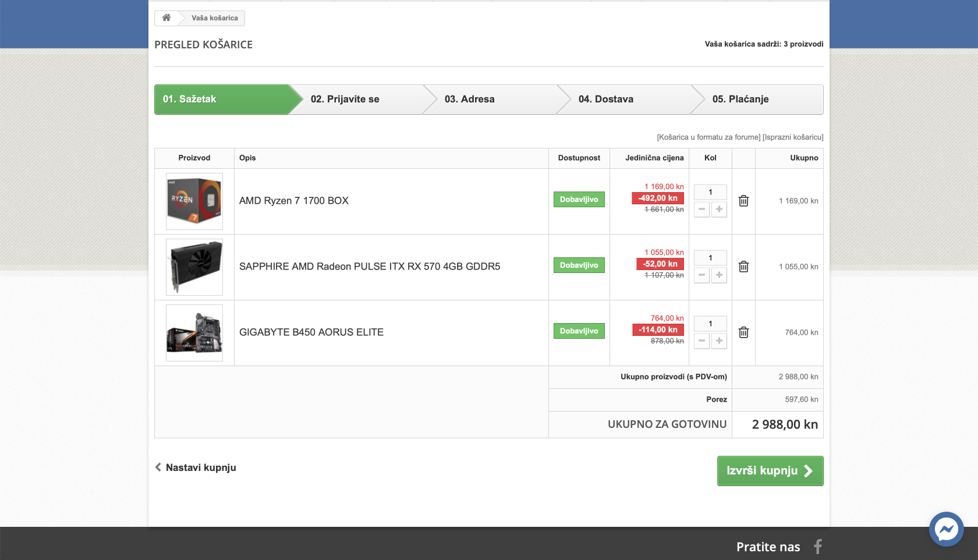
Task: Open the Messenger chat bubble
Action: tap(946, 529)
